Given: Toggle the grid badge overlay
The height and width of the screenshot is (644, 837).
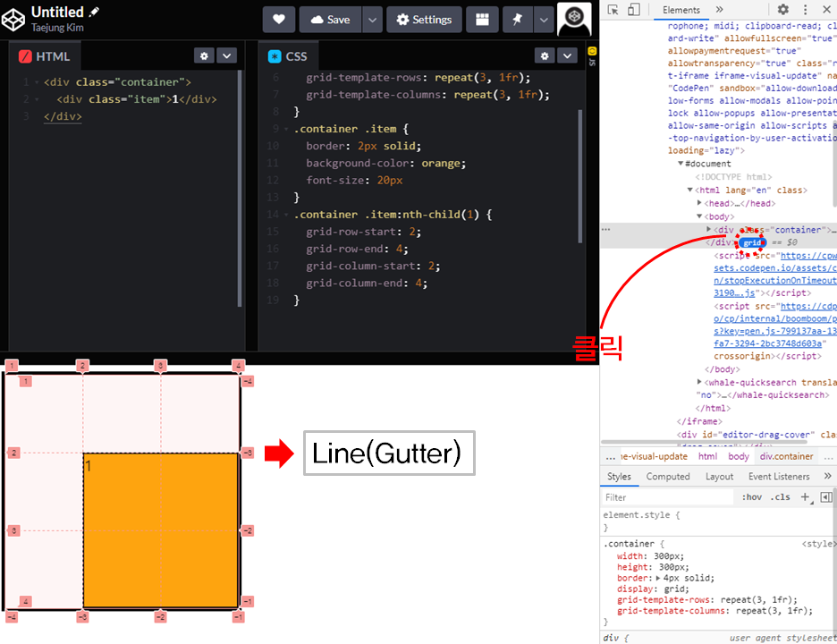Looking at the screenshot, I should pos(753,242).
